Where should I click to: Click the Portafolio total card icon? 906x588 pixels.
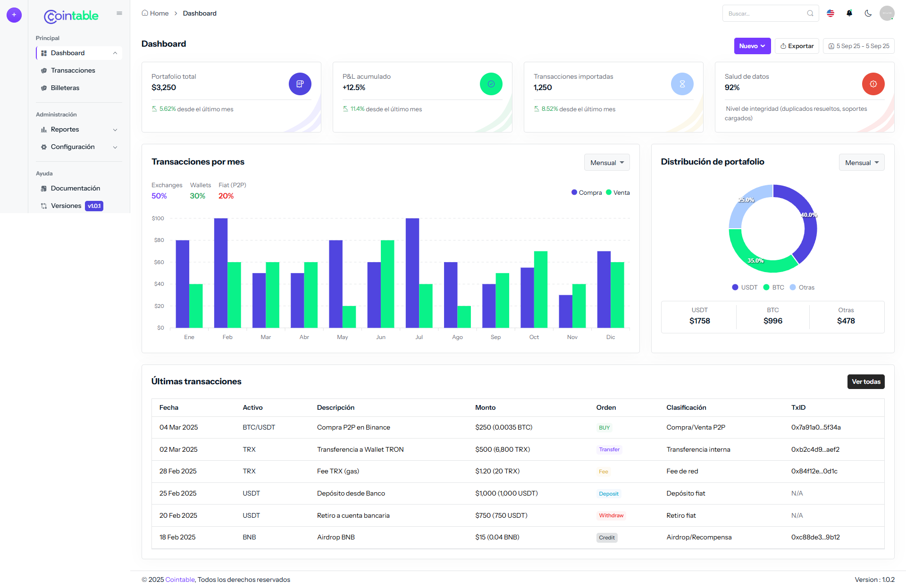pyautogui.click(x=300, y=84)
